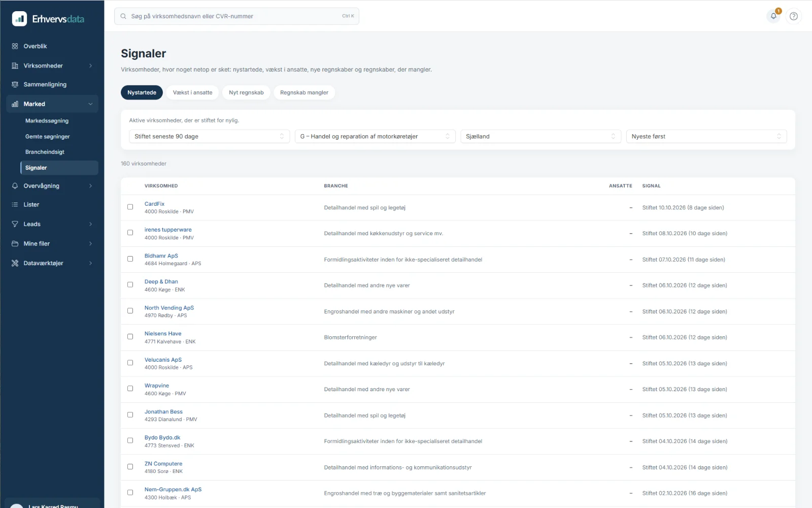Screen dimensions: 812x508
Task: Open the North Vending ApS company link
Action: point(169,308)
